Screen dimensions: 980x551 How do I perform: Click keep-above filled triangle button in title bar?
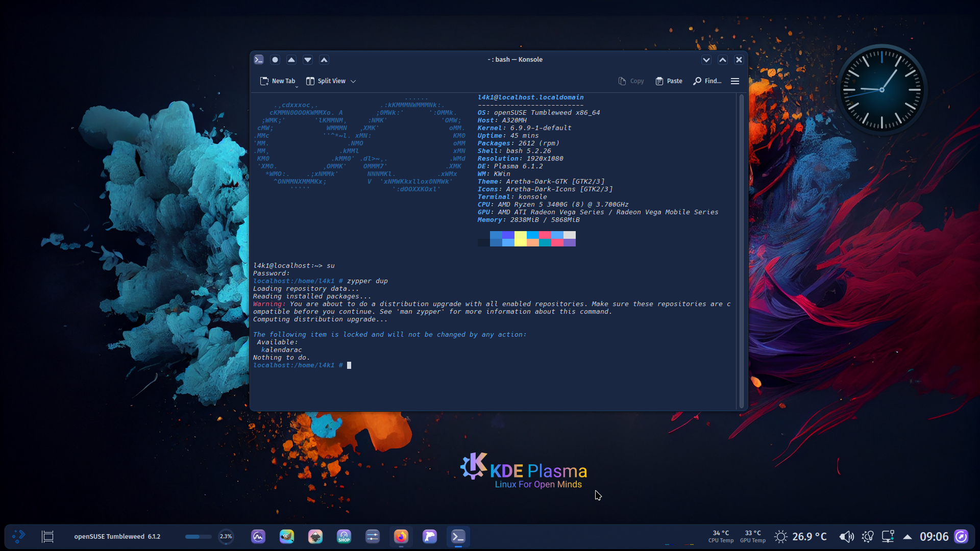tap(291, 60)
